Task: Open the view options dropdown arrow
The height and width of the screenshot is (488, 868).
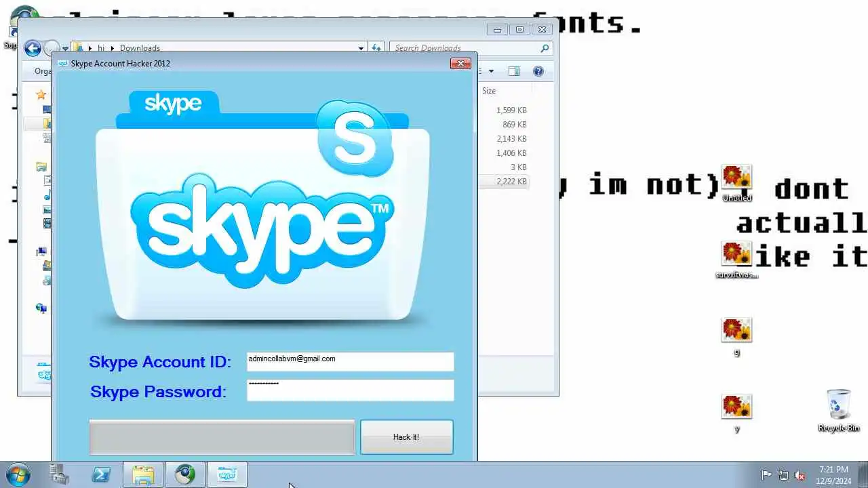Action: pyautogui.click(x=491, y=71)
